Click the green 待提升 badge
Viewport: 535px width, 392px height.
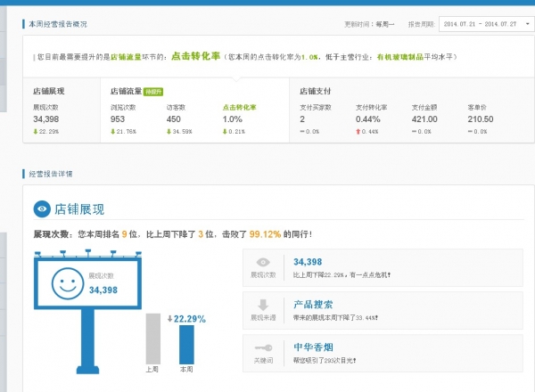[x=152, y=91]
